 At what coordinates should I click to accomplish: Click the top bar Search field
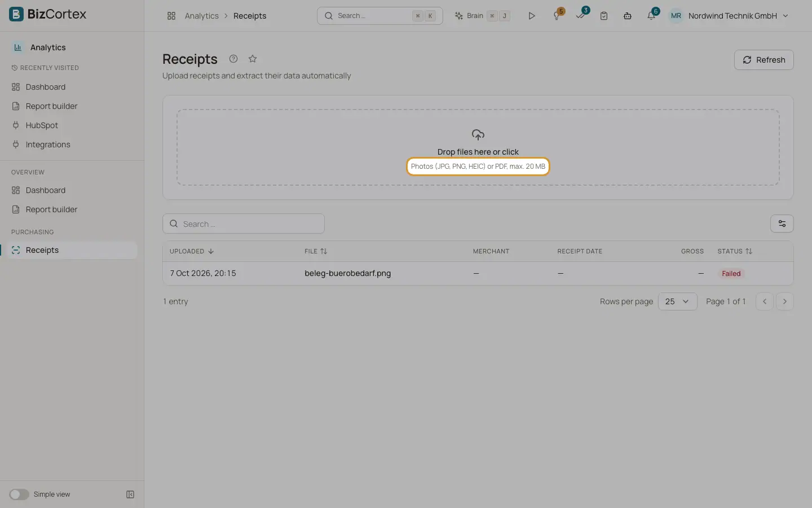(x=380, y=16)
